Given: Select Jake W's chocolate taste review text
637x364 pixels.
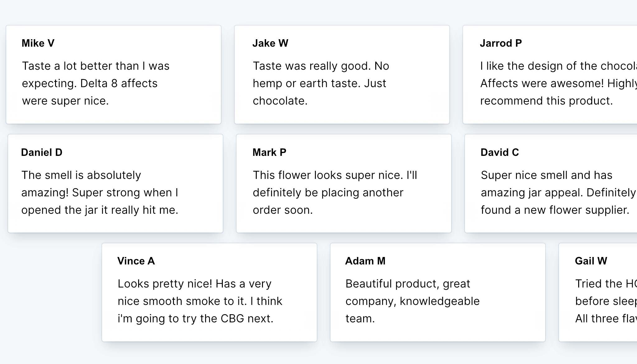Looking at the screenshot, I should [321, 83].
